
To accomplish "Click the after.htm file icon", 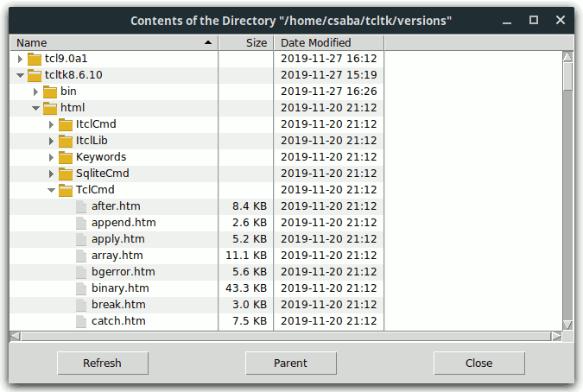I will click(x=81, y=206).
